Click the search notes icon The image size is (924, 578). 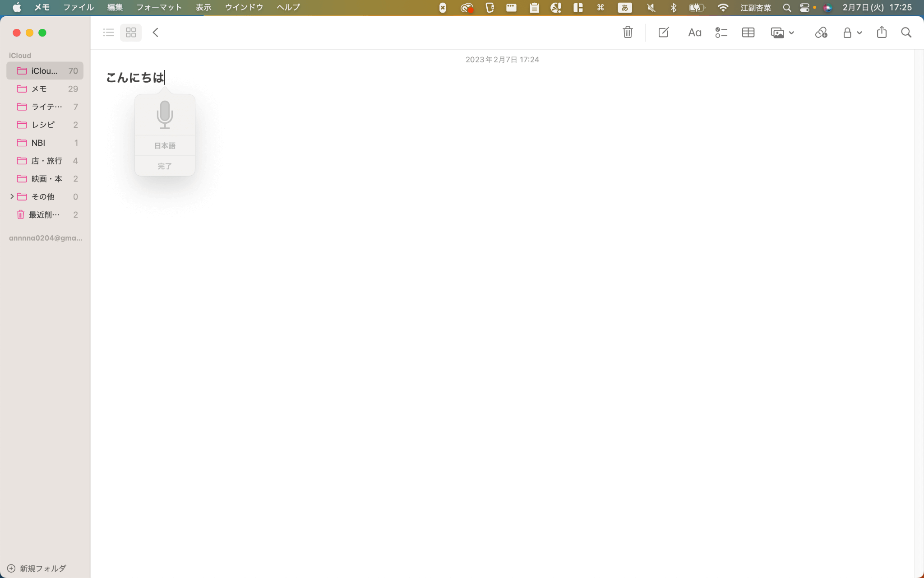click(x=906, y=33)
